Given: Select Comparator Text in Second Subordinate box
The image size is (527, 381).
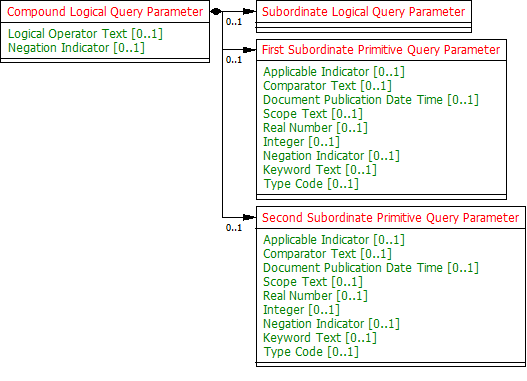Looking at the screenshot, I should pyautogui.click(x=327, y=254).
